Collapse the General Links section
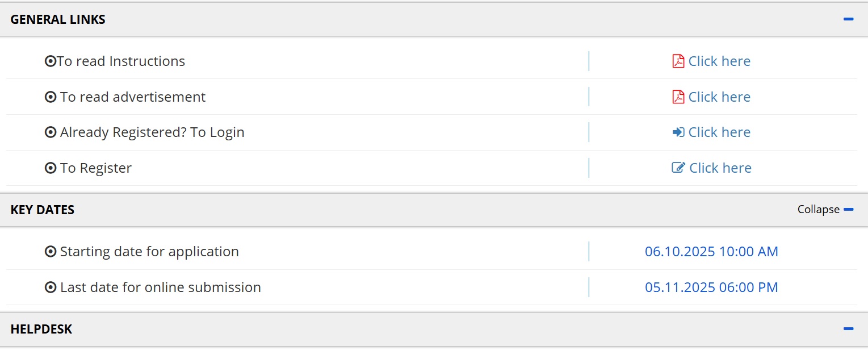Screen dimensions: 868x350 click(x=848, y=19)
